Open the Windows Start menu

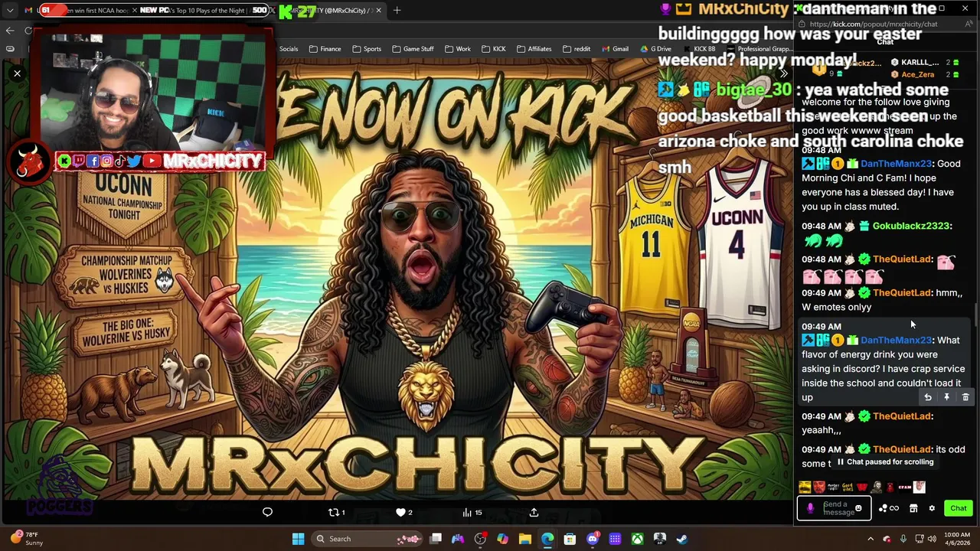298,539
